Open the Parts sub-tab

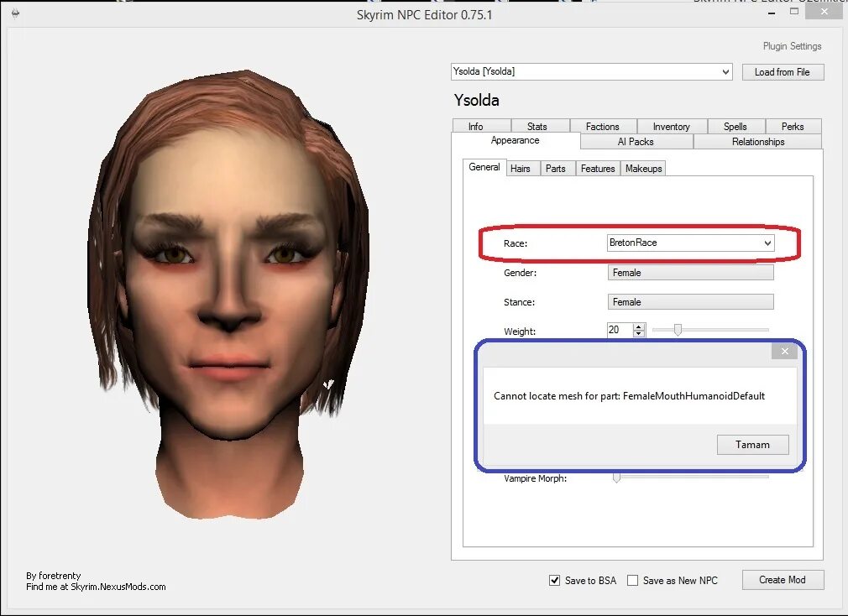[x=557, y=169]
